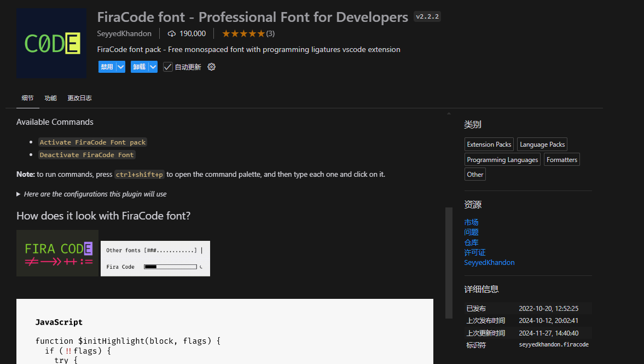Viewport: 644px width, 364px height.
Task: Open the five-star rating reviews
Action: tap(248, 34)
